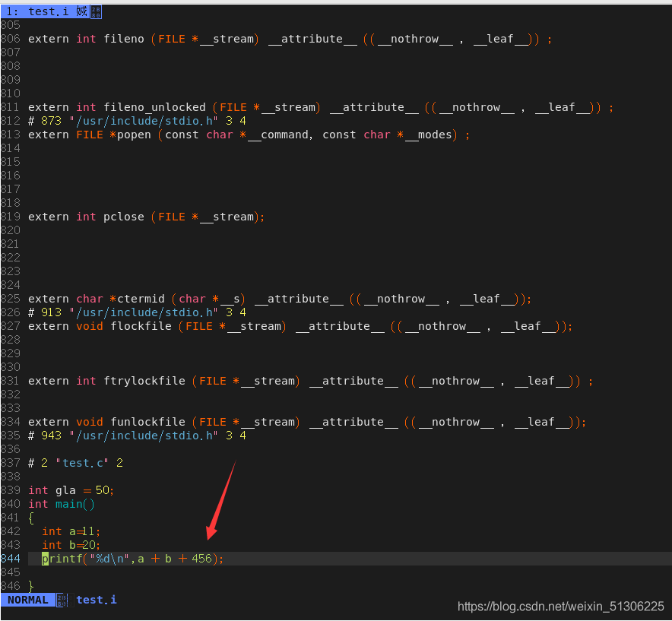The height and width of the screenshot is (621, 672).
Task: Click '__nothrow__' on line 811
Action: tap(476, 107)
